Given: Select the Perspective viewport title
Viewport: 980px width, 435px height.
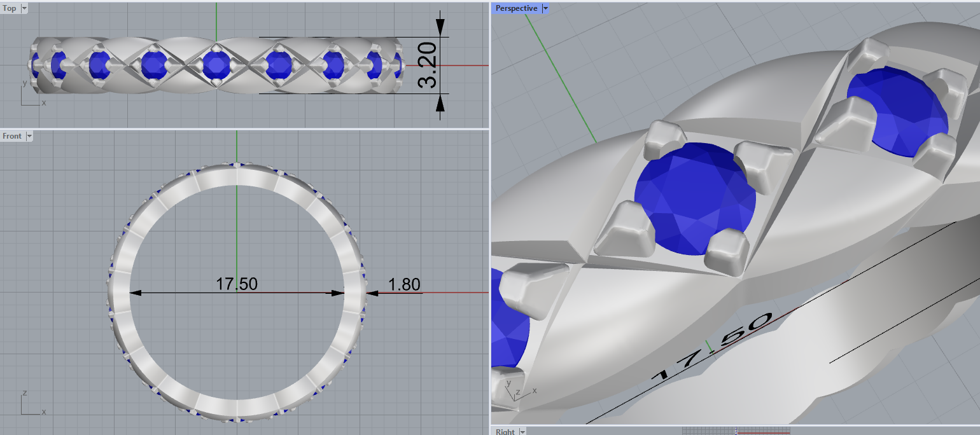Looking at the screenshot, I should (516, 8).
